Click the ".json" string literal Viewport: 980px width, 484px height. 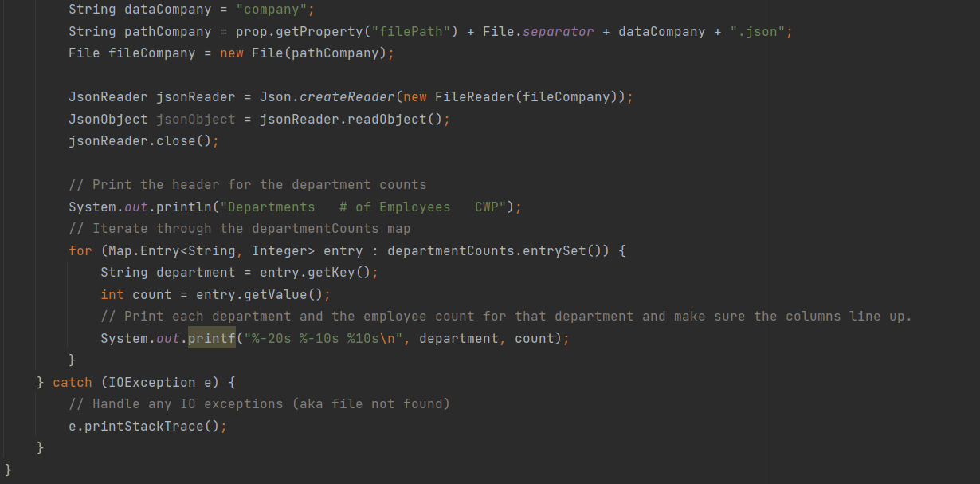(x=758, y=32)
